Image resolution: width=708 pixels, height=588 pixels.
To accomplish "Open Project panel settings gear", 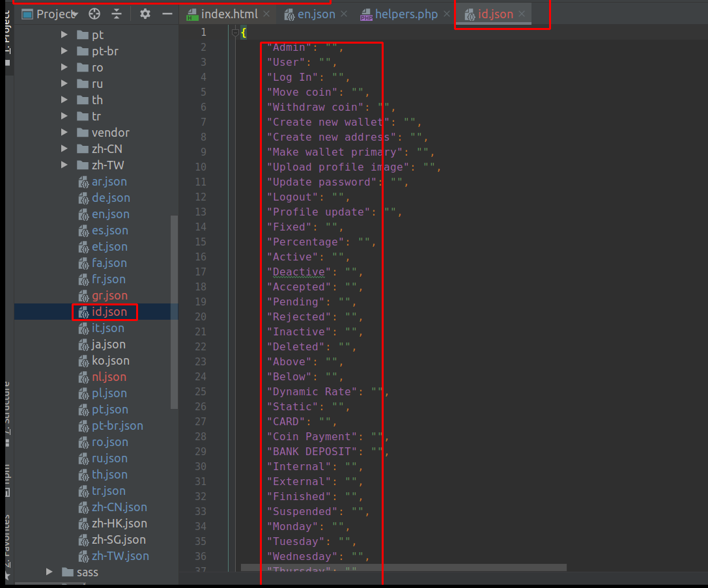I will (145, 14).
